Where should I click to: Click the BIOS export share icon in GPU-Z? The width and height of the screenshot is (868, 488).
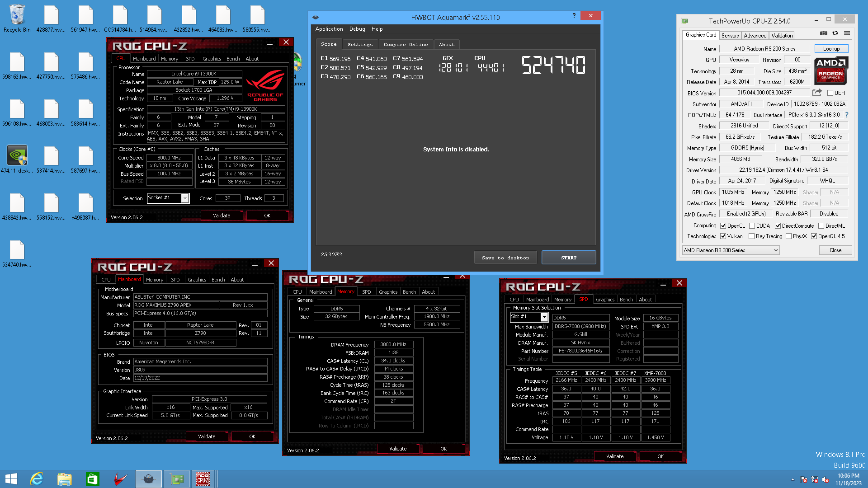coord(817,93)
